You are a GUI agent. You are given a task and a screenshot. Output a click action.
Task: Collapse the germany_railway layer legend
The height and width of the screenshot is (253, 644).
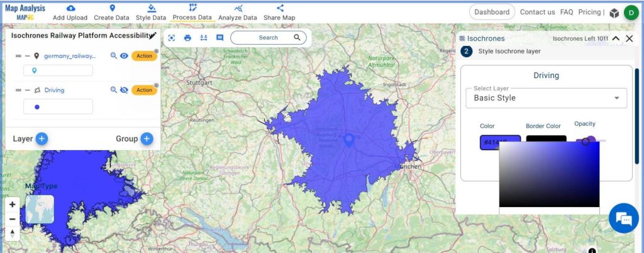(x=28, y=56)
